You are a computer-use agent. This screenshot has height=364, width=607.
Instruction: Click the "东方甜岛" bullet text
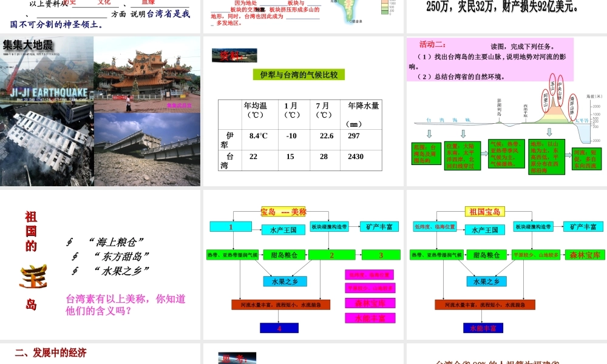(121, 257)
